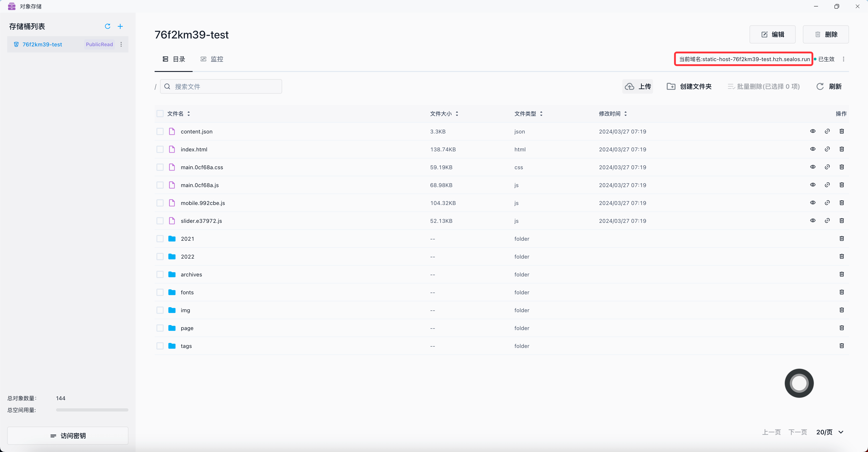Delete the 2022 folder
Screen dimensions: 868x452
tap(842, 256)
